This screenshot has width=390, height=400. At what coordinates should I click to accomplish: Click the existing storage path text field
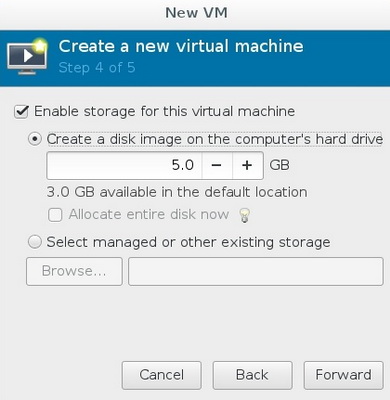coord(256,271)
